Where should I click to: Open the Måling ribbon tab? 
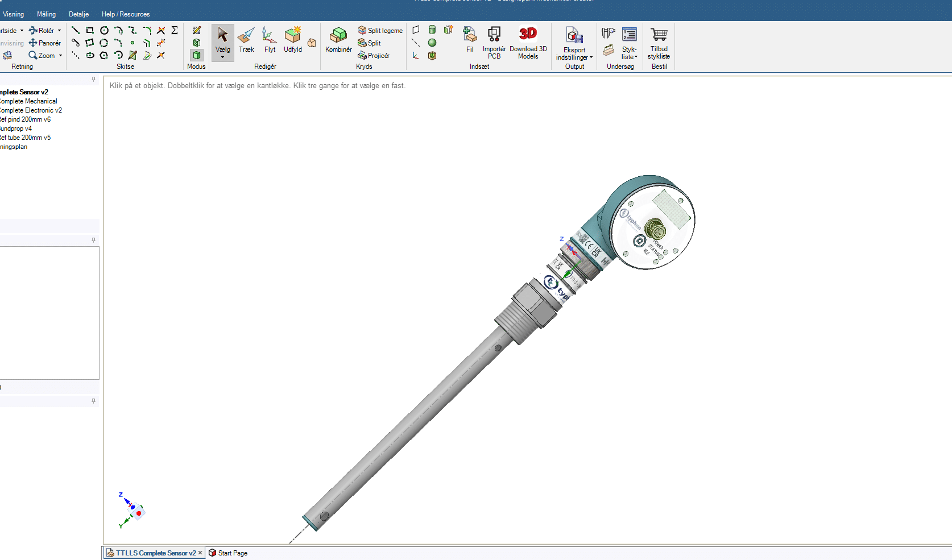[47, 14]
